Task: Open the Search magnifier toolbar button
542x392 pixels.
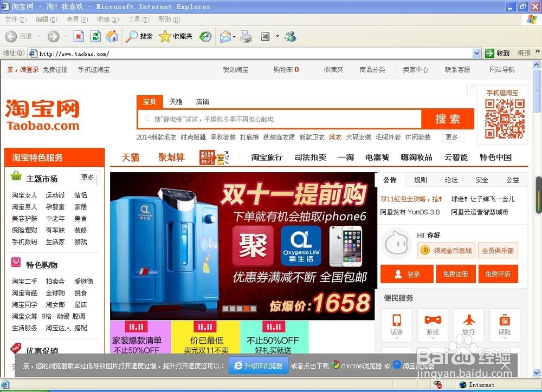Action: [139, 36]
